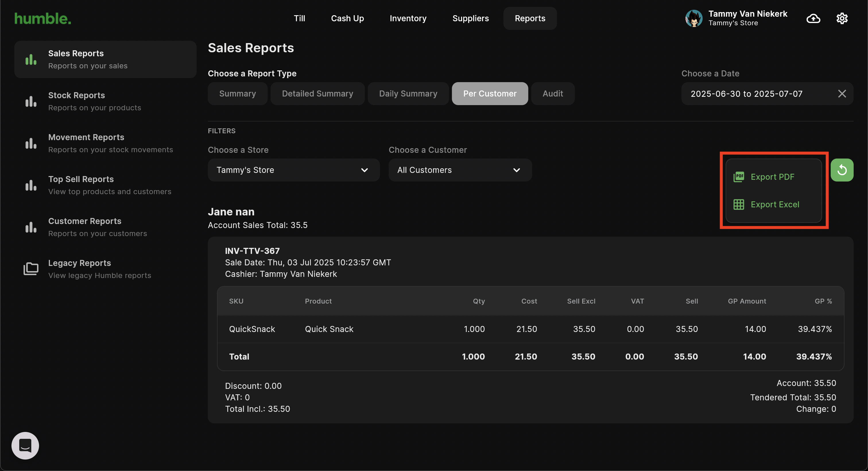
Task: Click the Movement Reports bar chart icon
Action: point(31,143)
